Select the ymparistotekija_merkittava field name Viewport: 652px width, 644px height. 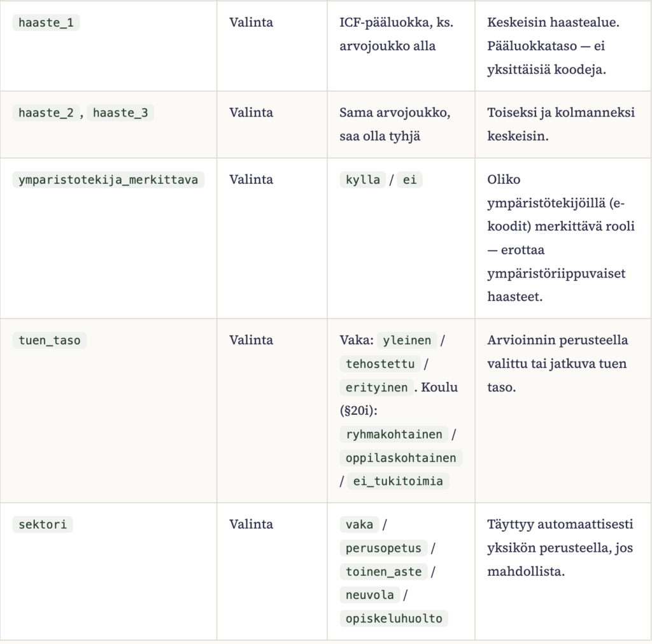(108, 179)
